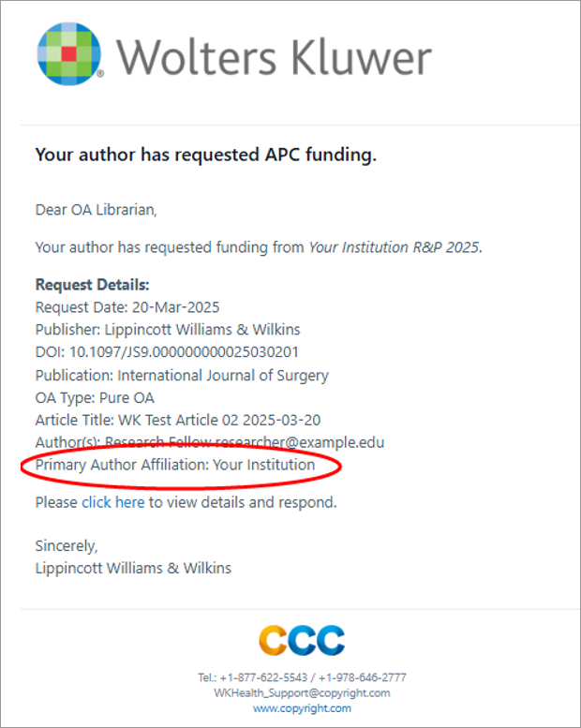
Task: Click the Publisher Lippincott Williams & Wilkins line
Action: 168,330
